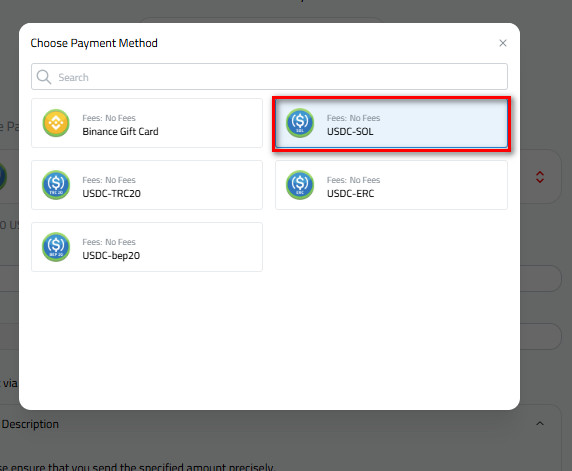
Task: Click the Description heading in background page
Action: [x=30, y=424]
